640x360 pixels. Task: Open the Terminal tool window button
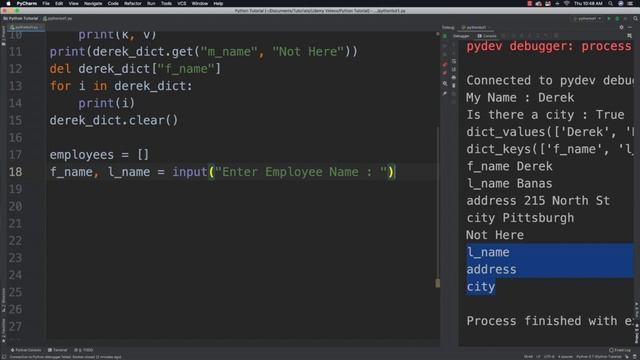pos(58,350)
